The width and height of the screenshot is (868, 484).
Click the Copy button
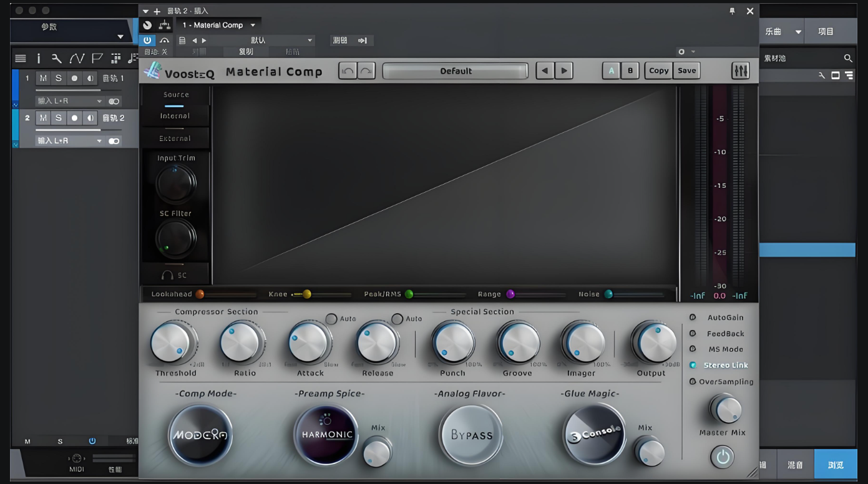pos(658,71)
